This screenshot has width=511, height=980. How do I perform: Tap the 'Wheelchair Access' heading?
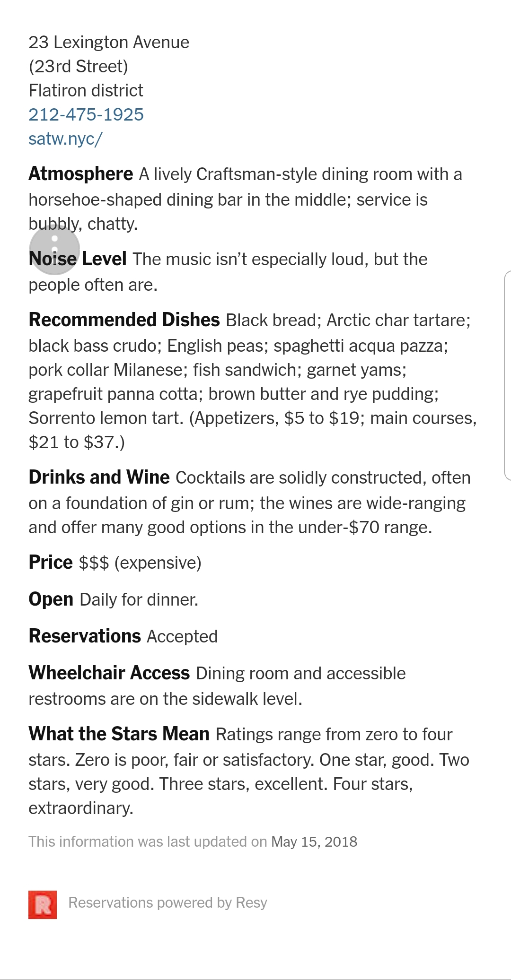click(109, 673)
